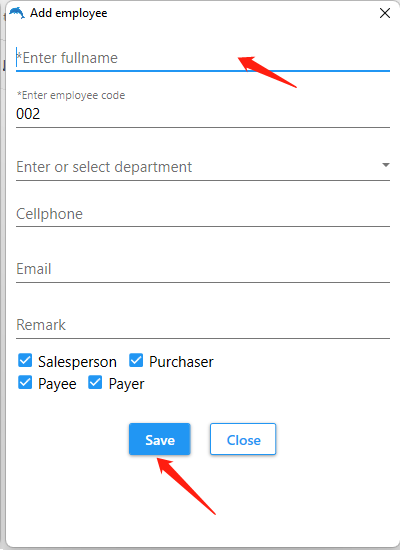The width and height of the screenshot is (400, 550).
Task: Close the Add employee dialog with X
Action: (385, 13)
